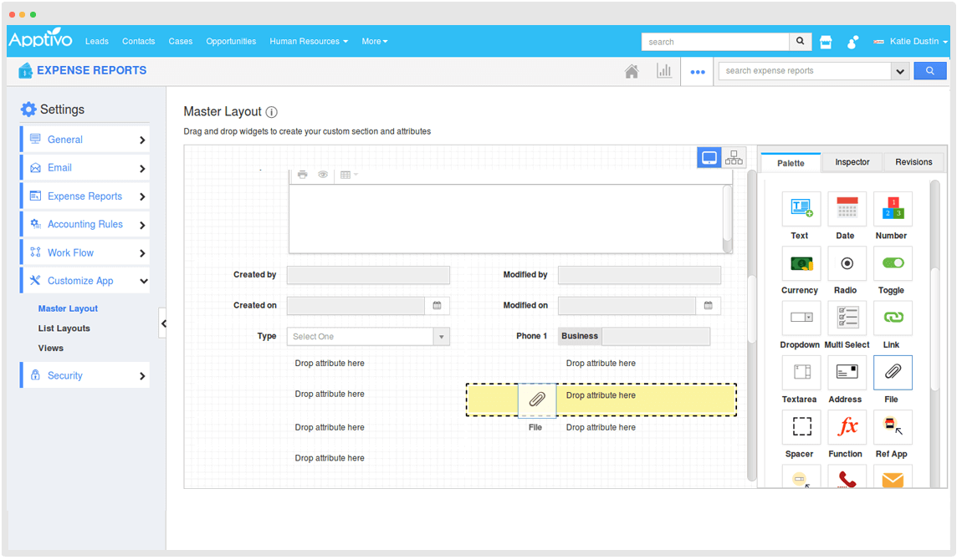Click the blue search expense reports button
962x560 pixels.
coord(929,71)
